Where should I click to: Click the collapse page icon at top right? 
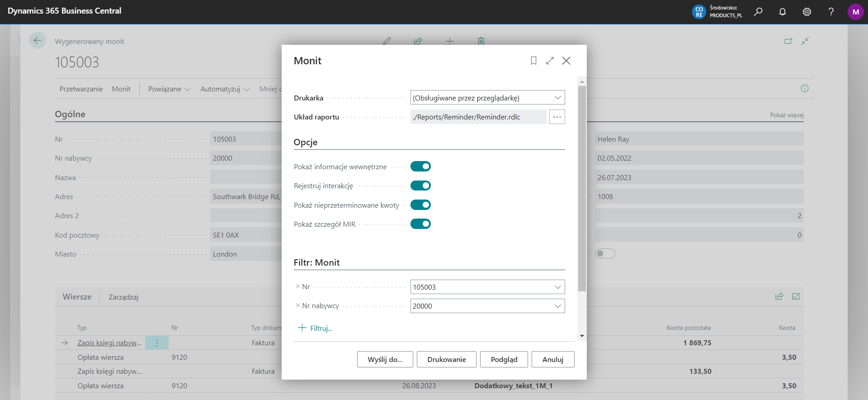pyautogui.click(x=805, y=41)
